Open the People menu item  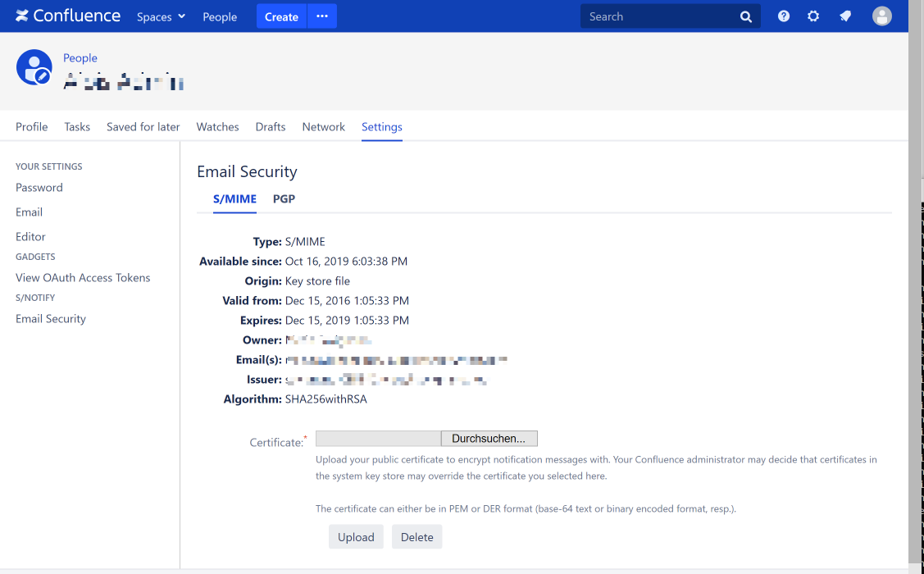click(x=220, y=16)
